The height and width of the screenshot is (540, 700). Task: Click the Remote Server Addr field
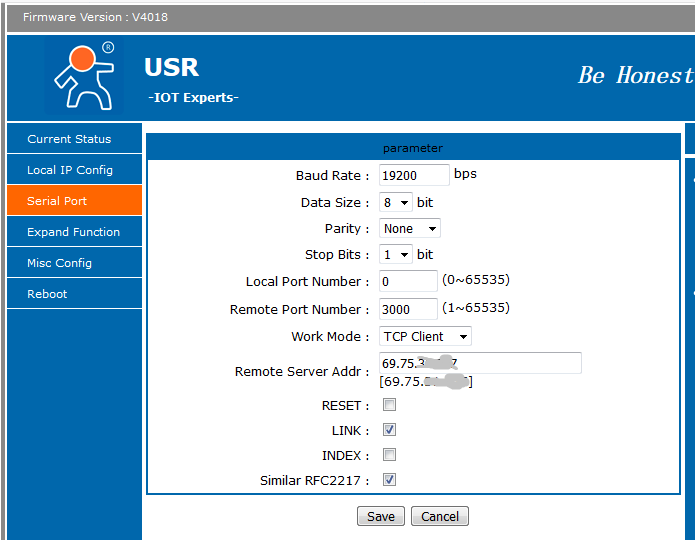480,363
